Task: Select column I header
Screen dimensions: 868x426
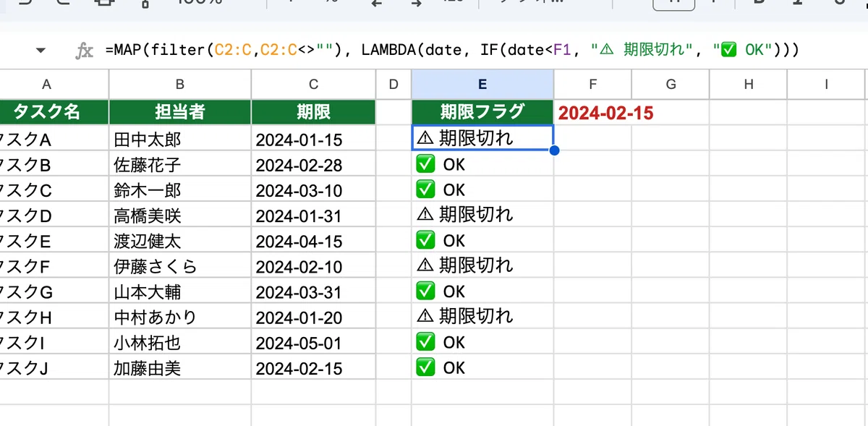Action: 826,85
